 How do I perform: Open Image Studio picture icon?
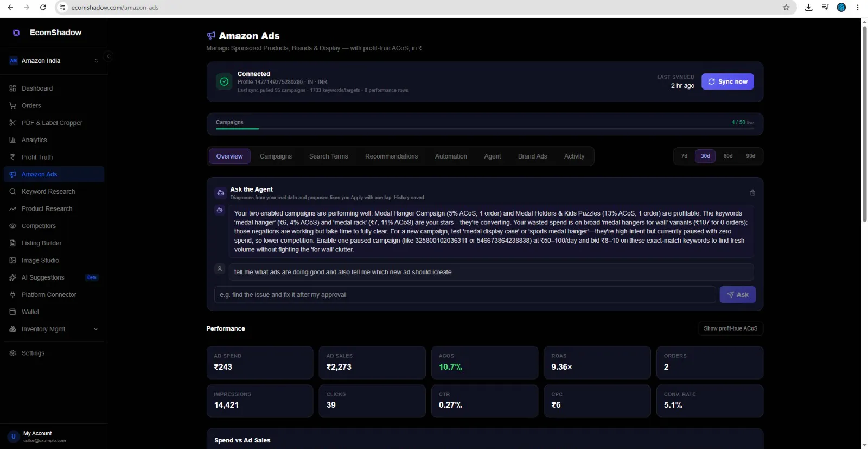point(12,261)
